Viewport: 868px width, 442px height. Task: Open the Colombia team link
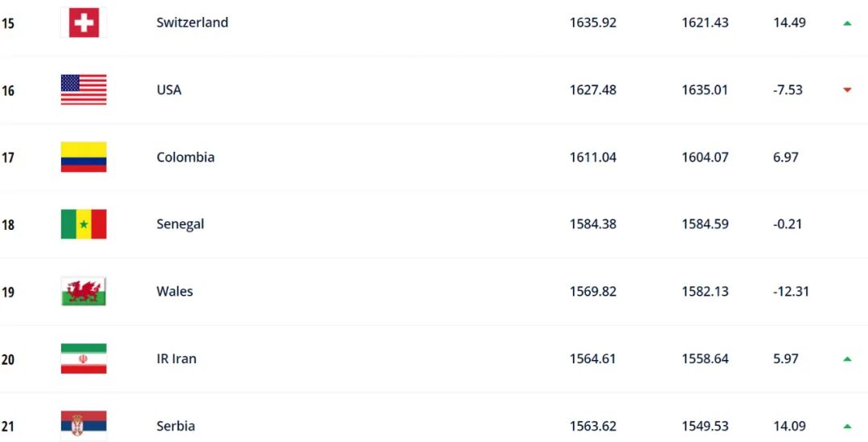185,158
